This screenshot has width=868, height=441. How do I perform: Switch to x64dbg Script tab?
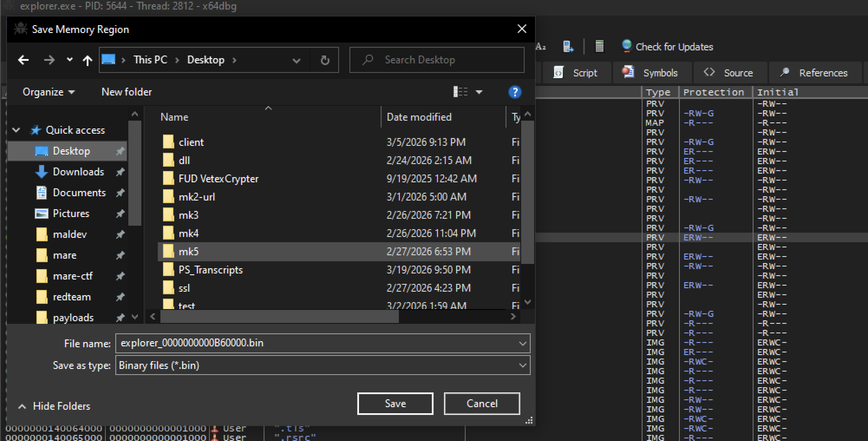(577, 72)
